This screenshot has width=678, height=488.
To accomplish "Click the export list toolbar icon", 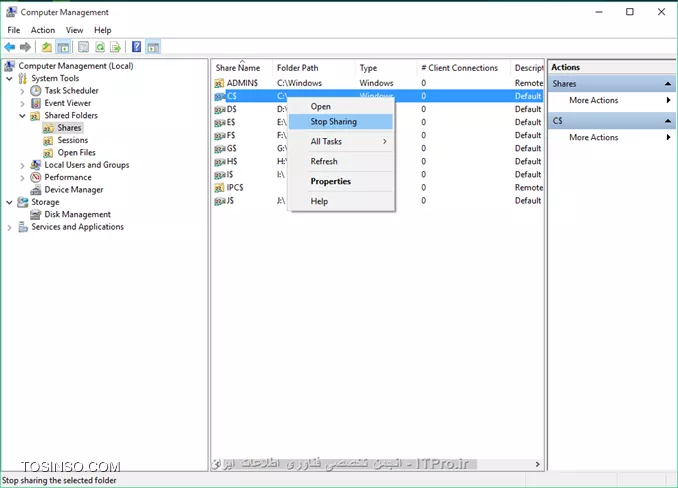I will [115, 47].
